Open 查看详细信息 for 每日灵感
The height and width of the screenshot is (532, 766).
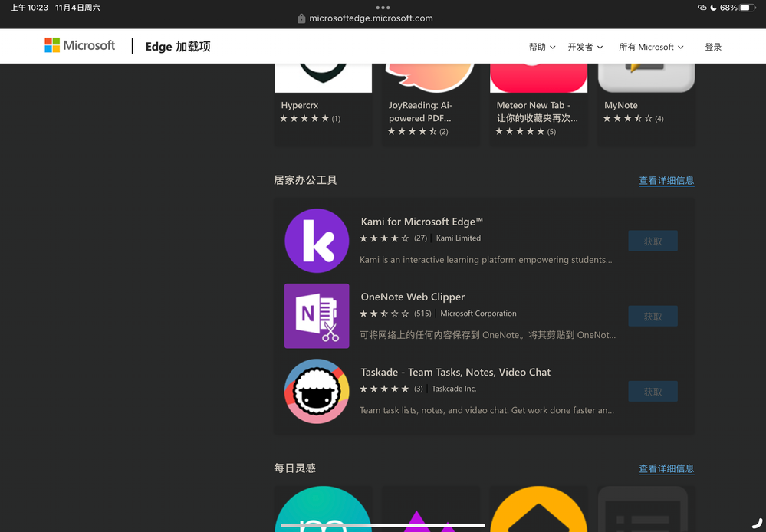click(666, 468)
